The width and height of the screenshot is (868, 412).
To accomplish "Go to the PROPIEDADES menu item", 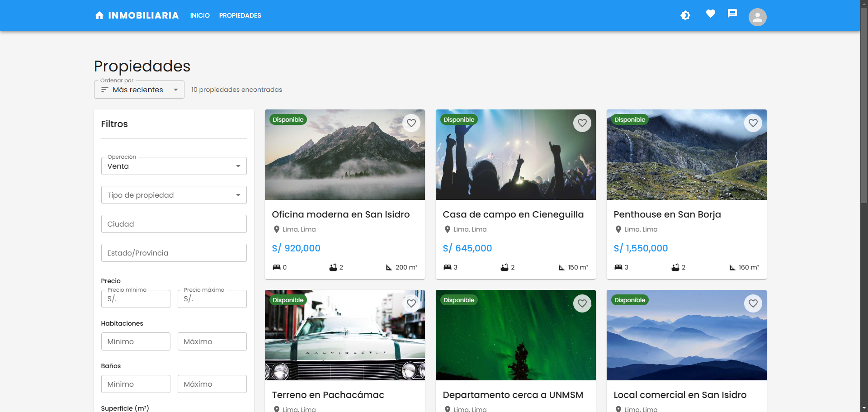I will pyautogui.click(x=240, y=15).
